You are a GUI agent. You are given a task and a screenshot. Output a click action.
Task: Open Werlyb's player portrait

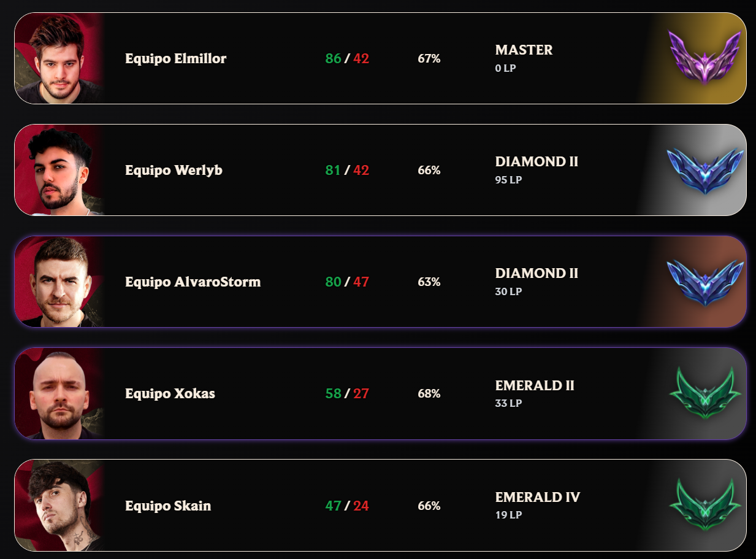[x=59, y=170]
